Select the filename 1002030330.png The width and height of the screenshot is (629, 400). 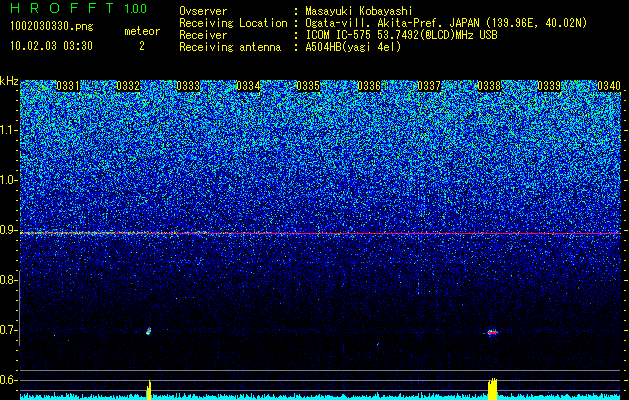51,27
